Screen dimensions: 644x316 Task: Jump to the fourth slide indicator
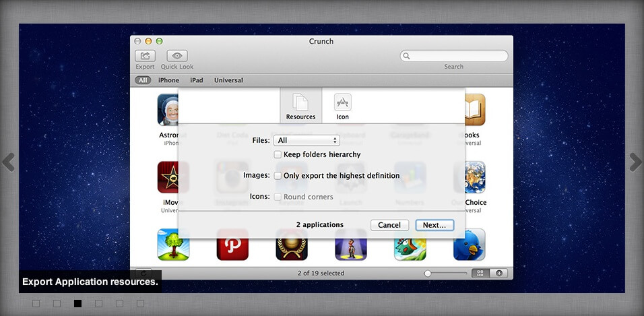coord(98,304)
